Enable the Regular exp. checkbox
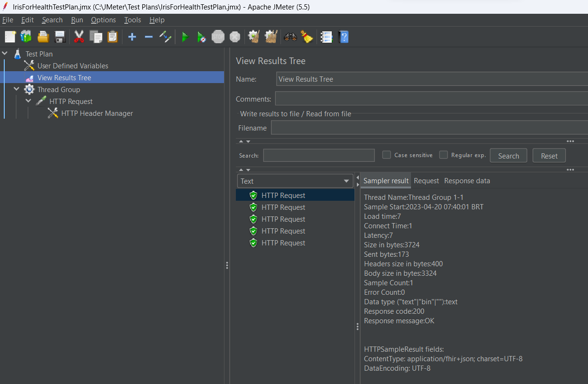This screenshot has height=384, width=588. 444,155
